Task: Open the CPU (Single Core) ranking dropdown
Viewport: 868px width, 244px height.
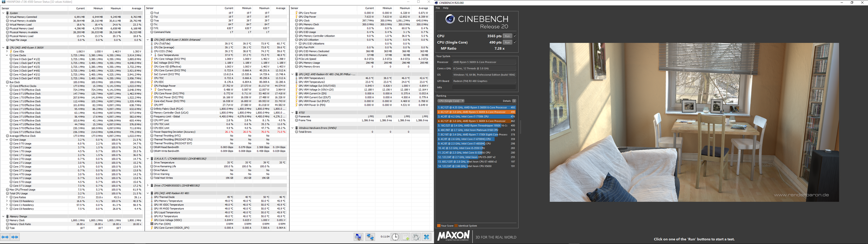Action: (x=451, y=101)
